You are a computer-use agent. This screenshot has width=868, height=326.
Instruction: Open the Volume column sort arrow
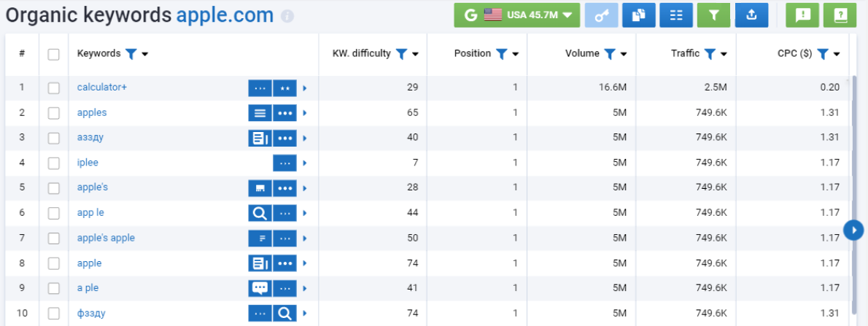[x=624, y=54]
